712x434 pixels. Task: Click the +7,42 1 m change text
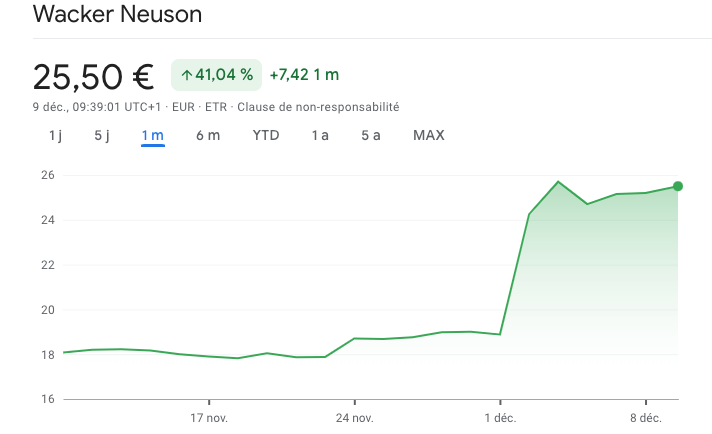[304, 75]
